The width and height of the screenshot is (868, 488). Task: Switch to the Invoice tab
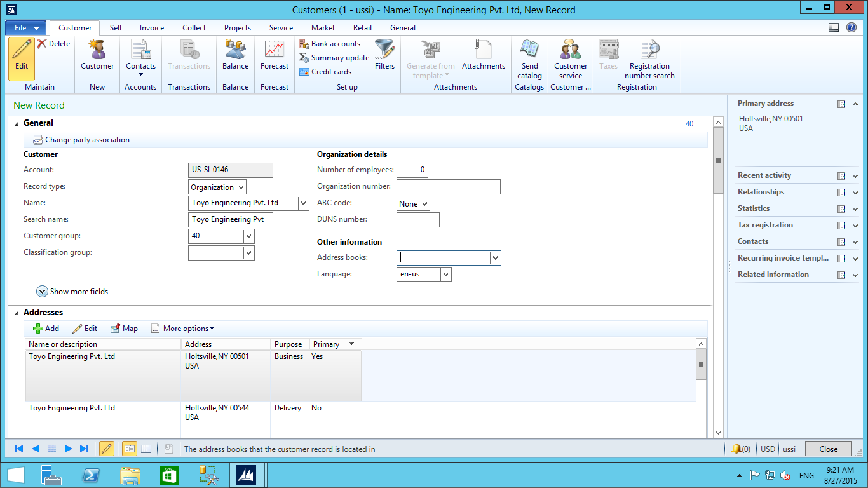tap(152, 28)
